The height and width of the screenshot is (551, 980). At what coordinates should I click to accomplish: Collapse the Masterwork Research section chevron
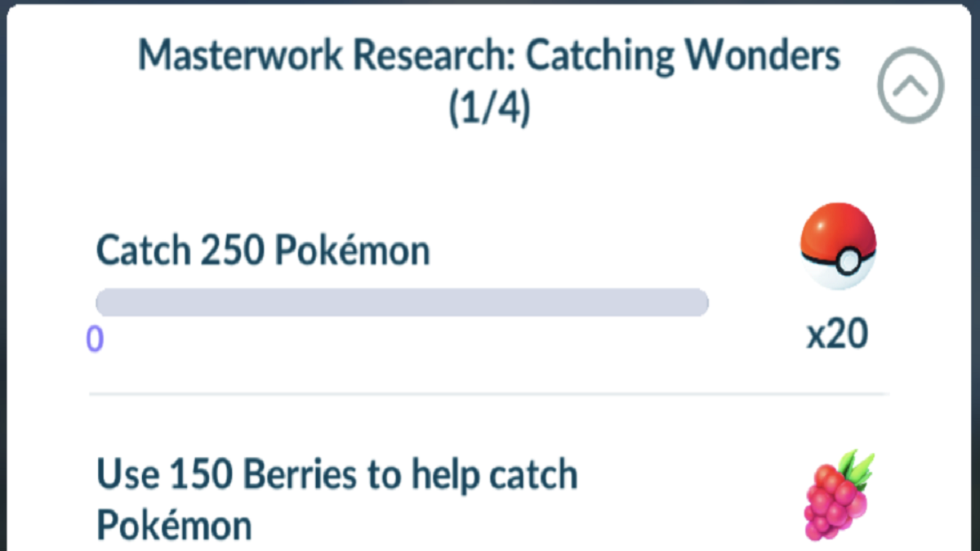910,86
